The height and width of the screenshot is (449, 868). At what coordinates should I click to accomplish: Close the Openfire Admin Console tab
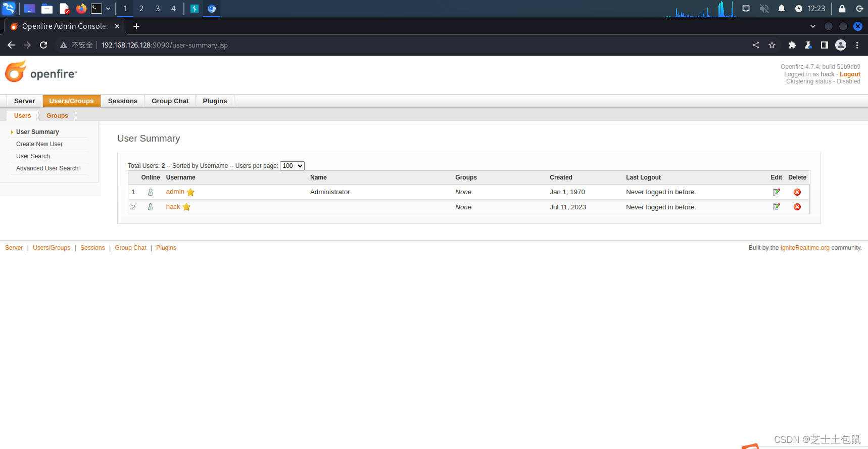point(117,26)
